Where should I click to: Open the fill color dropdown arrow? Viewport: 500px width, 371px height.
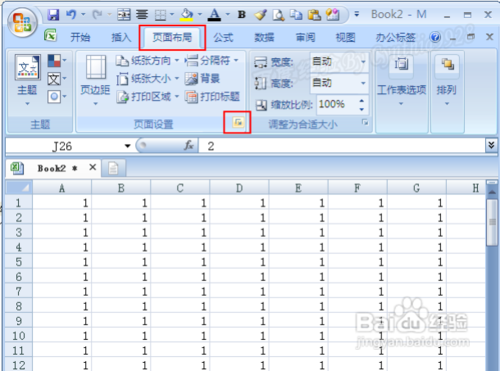(200, 14)
